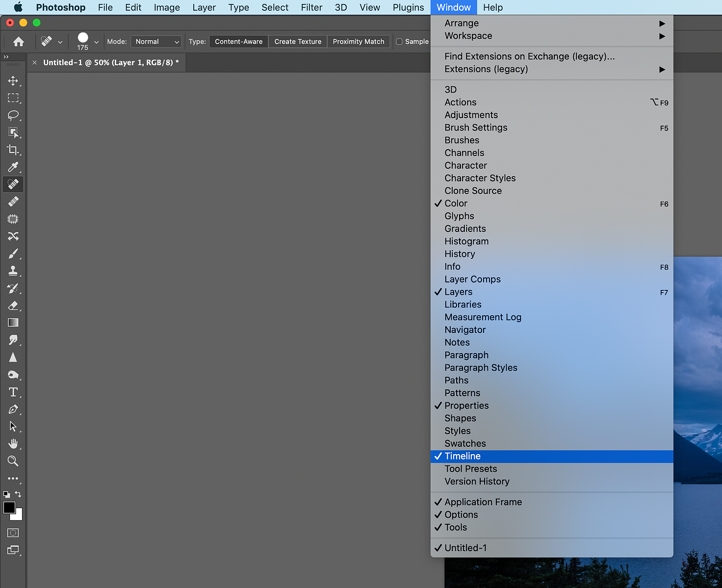Select the History Brush tool
The width and height of the screenshot is (722, 588).
coord(13,288)
